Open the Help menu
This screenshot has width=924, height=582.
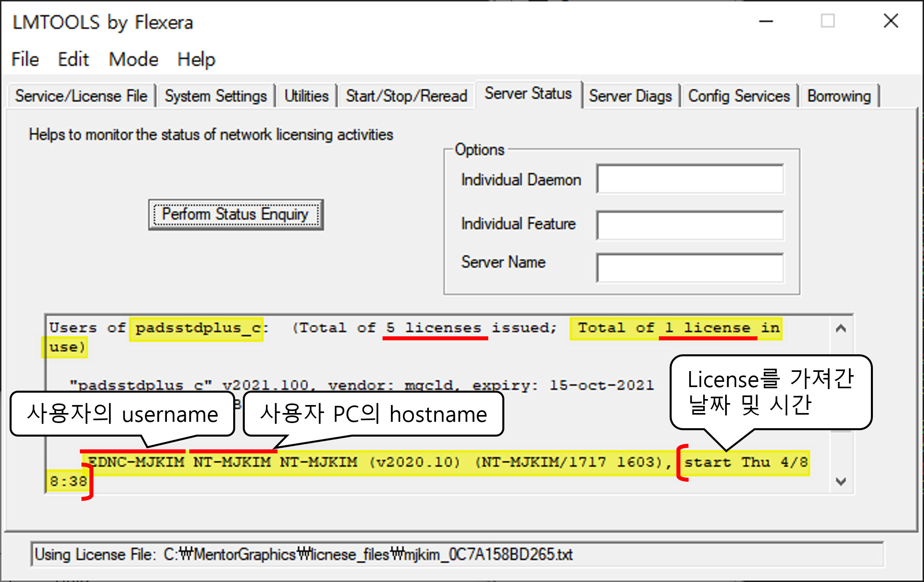coord(196,60)
